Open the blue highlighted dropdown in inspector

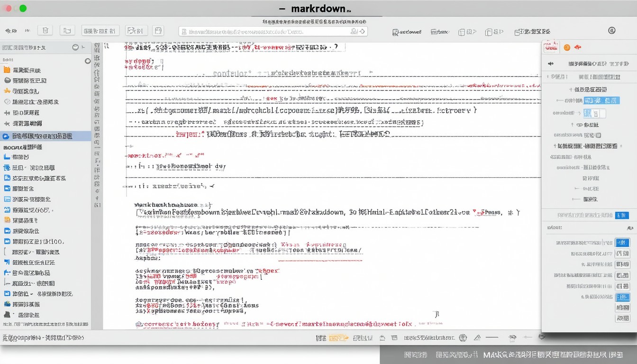coord(601,100)
